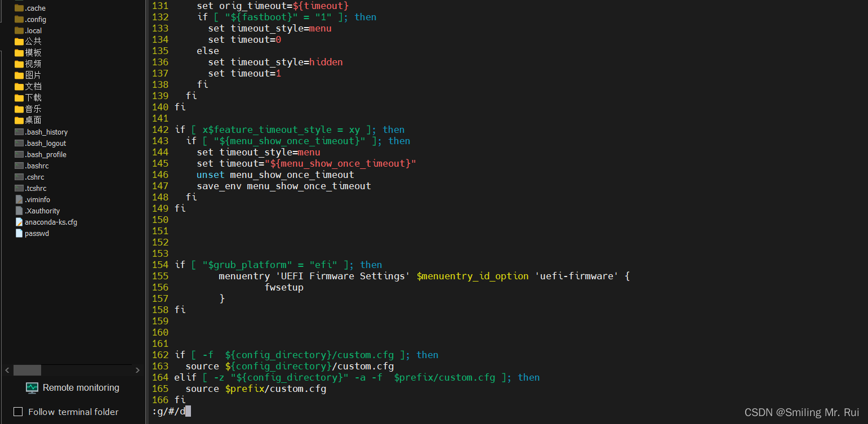868x424 pixels.
Task: Click 'x$feature_timeout_style = xy' on line 142
Action: [x=281, y=130]
